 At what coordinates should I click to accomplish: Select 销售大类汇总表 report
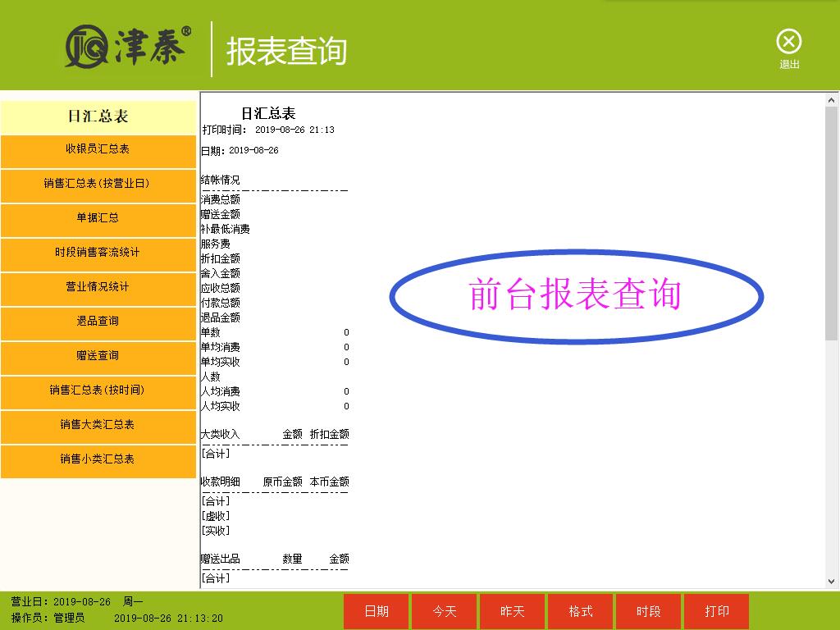pyautogui.click(x=98, y=425)
